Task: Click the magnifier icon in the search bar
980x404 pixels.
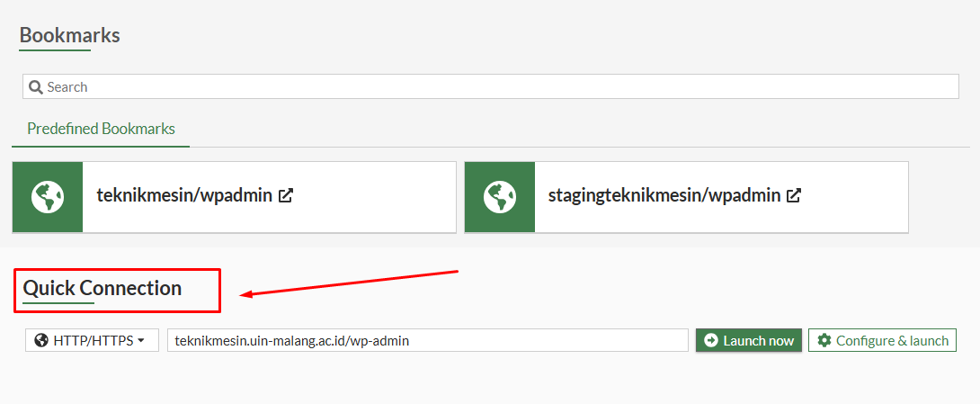Action: click(x=36, y=87)
